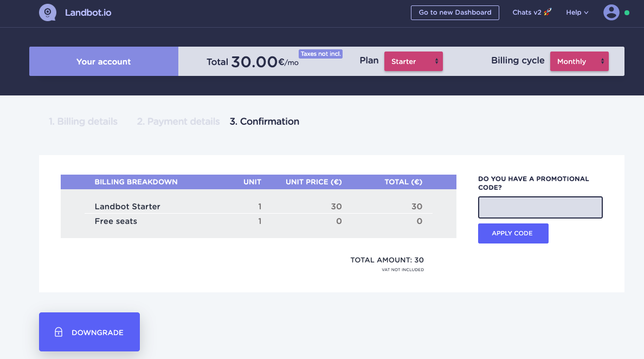Open the Billing cycle Monthly dropdown

tap(579, 61)
